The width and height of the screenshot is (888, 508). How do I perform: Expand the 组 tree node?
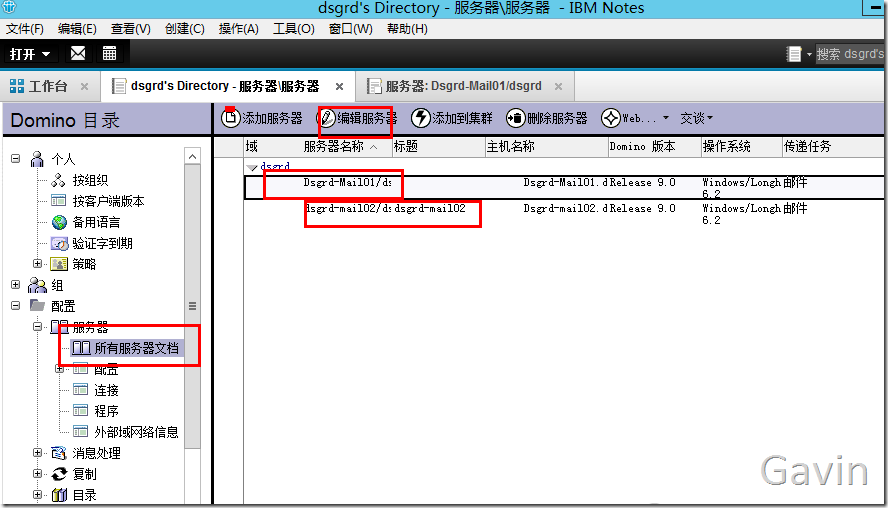click(x=16, y=284)
